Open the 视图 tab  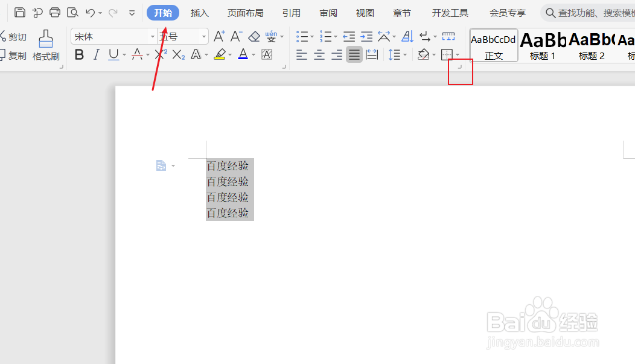click(365, 13)
